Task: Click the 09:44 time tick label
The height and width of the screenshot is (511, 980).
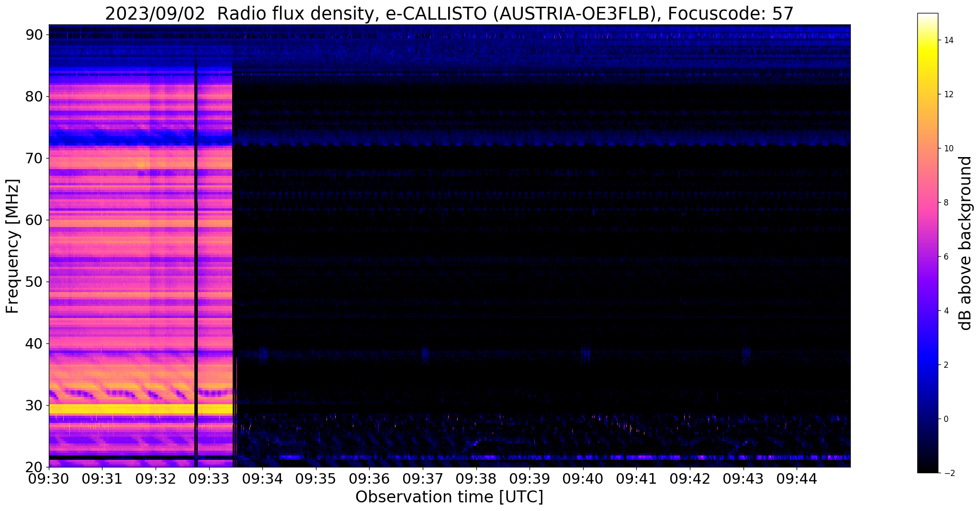Action: 797,478
